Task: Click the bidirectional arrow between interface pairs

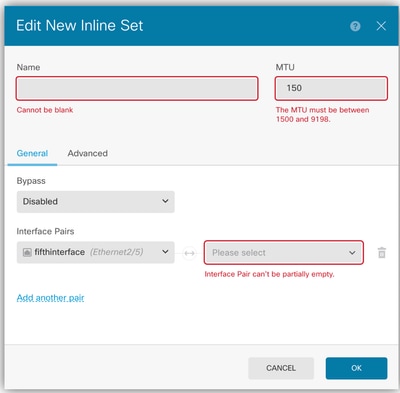Action: [189, 253]
